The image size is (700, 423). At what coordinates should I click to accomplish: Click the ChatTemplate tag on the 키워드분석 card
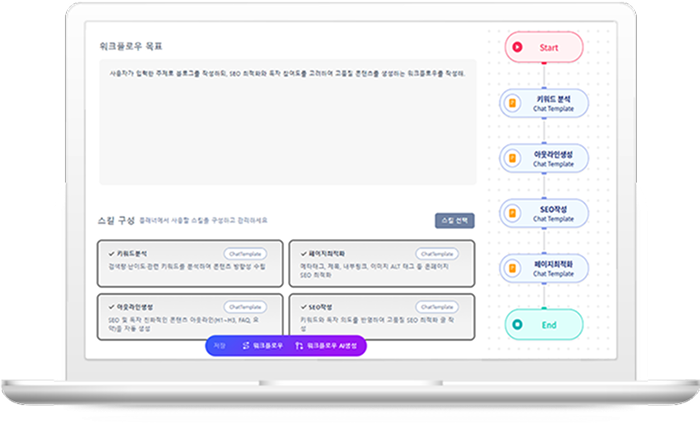[245, 254]
